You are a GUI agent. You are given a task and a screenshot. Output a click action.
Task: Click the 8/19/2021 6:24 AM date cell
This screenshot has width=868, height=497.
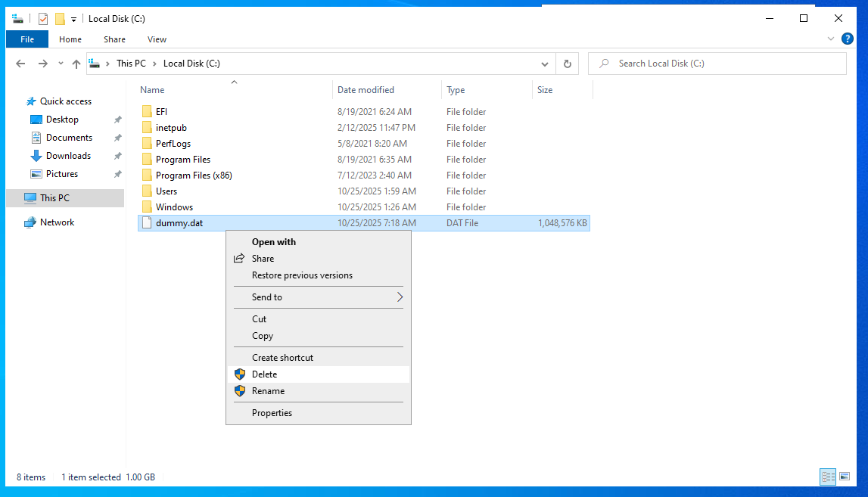374,112
